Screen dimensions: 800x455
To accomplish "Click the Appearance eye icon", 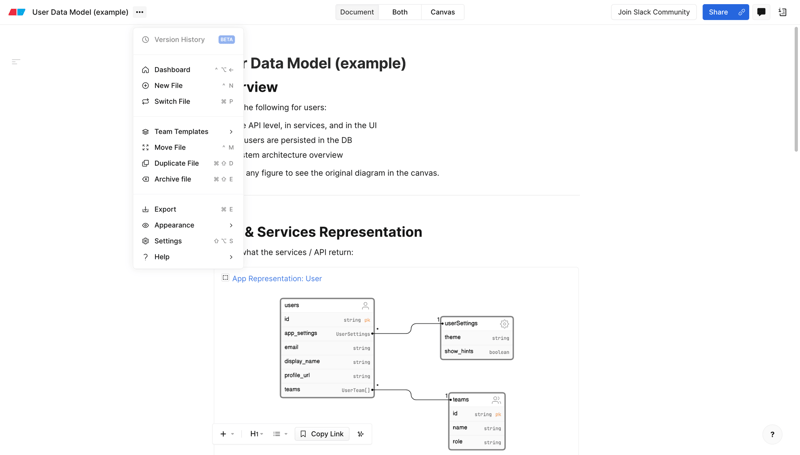I will [145, 224].
